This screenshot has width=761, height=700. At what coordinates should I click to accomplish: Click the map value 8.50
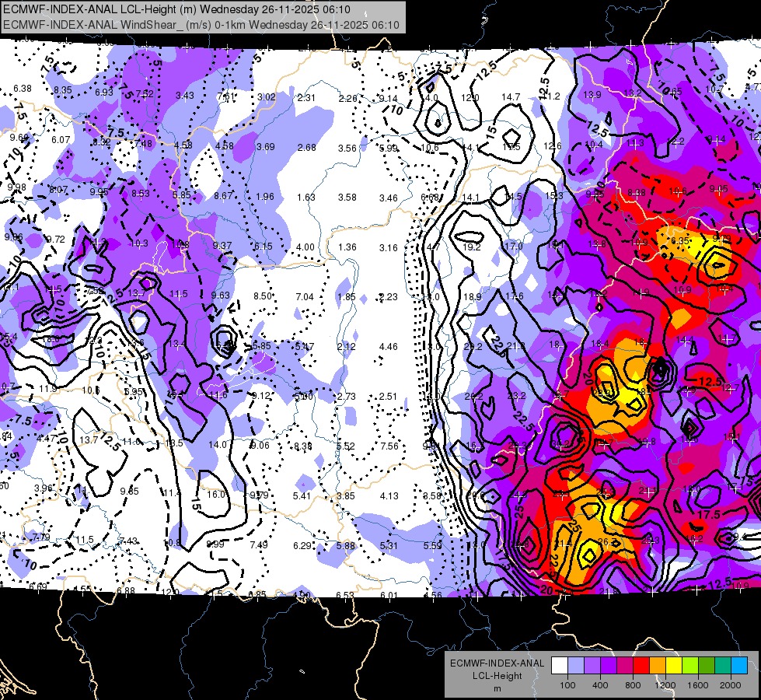pos(263,296)
